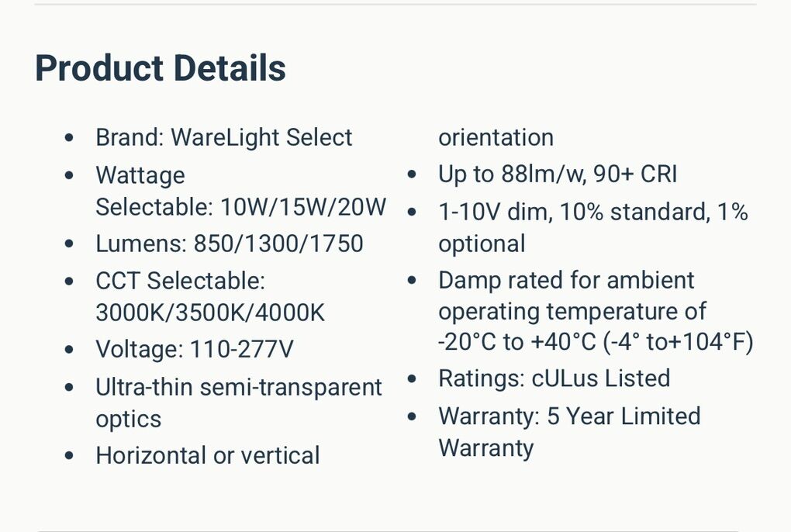Click the Damp rated for ambient text
This screenshot has height=532, width=791.
coord(566,280)
